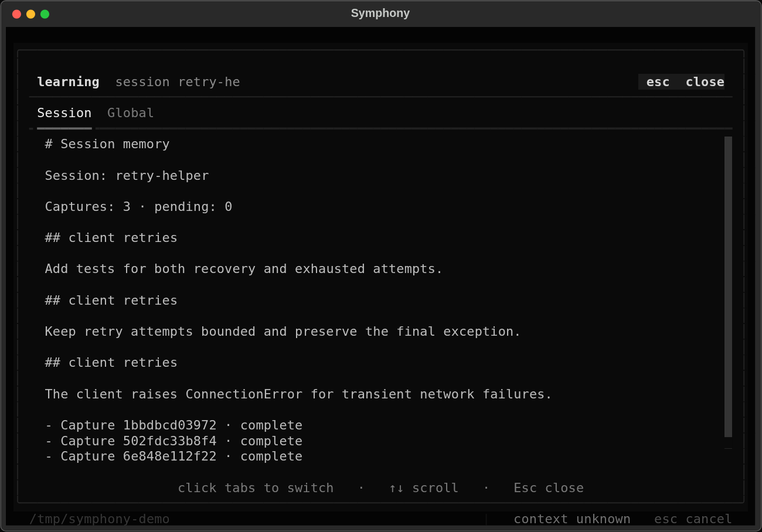Select Capture 1bbdbcd03972 entry
The image size is (762, 532).
pyautogui.click(x=174, y=425)
